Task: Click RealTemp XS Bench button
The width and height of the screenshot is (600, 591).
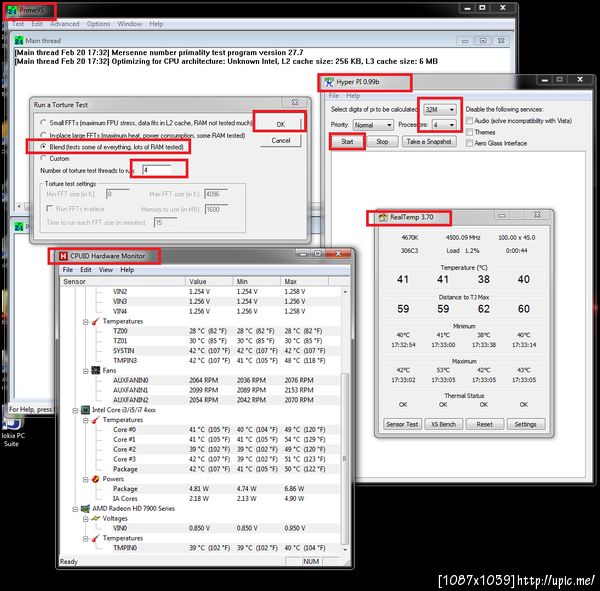Action: 443,424
